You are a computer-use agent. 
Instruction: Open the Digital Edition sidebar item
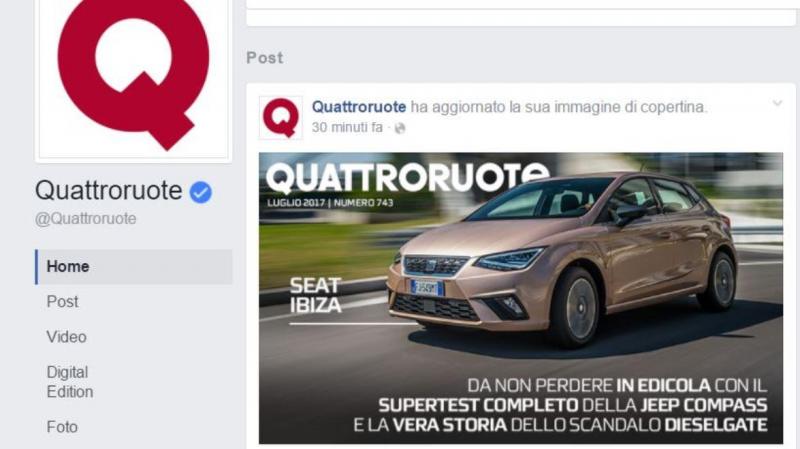[70, 382]
